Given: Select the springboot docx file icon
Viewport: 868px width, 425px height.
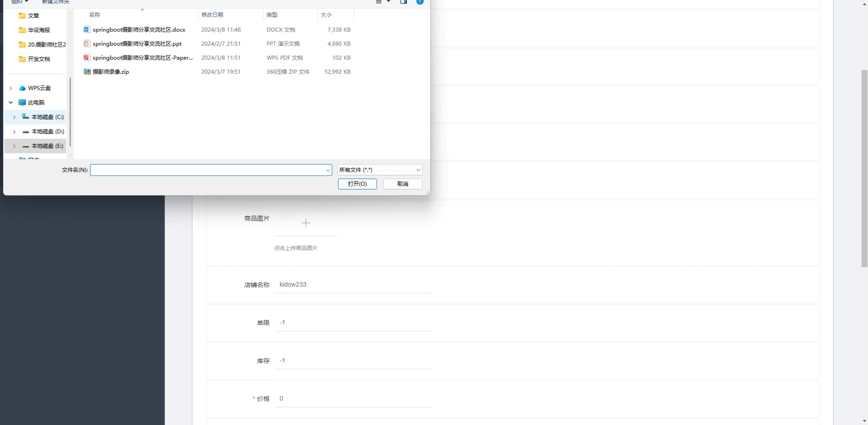Looking at the screenshot, I should tap(87, 30).
